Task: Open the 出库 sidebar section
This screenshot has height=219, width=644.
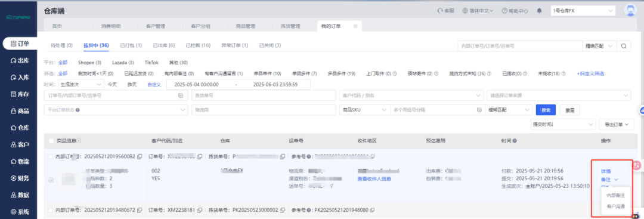Action: pyautogui.click(x=20, y=60)
